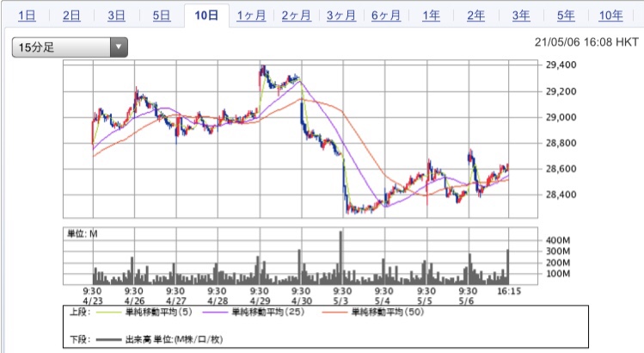Click the 28,600 price axis label
Screen dimensions: 644x353
(x=561, y=169)
